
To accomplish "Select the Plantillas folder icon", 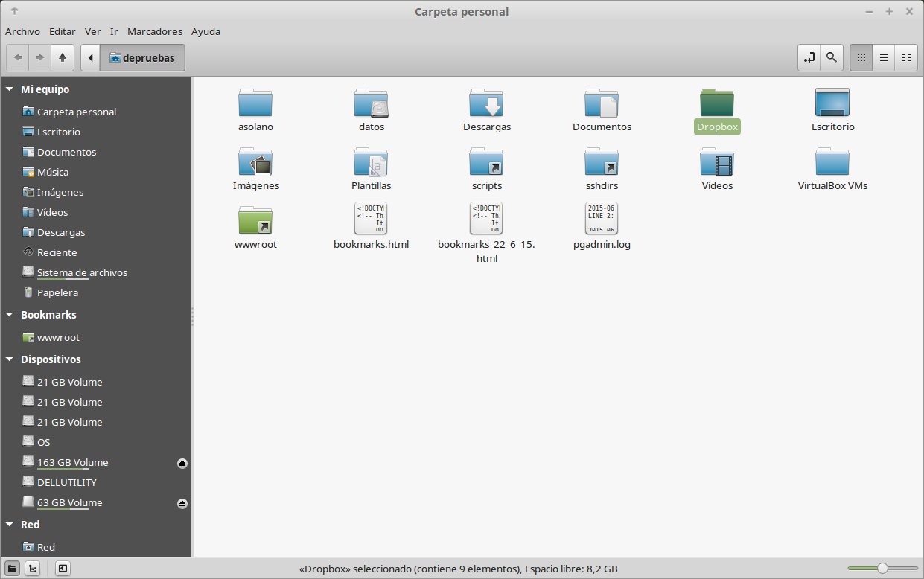I will (371, 161).
